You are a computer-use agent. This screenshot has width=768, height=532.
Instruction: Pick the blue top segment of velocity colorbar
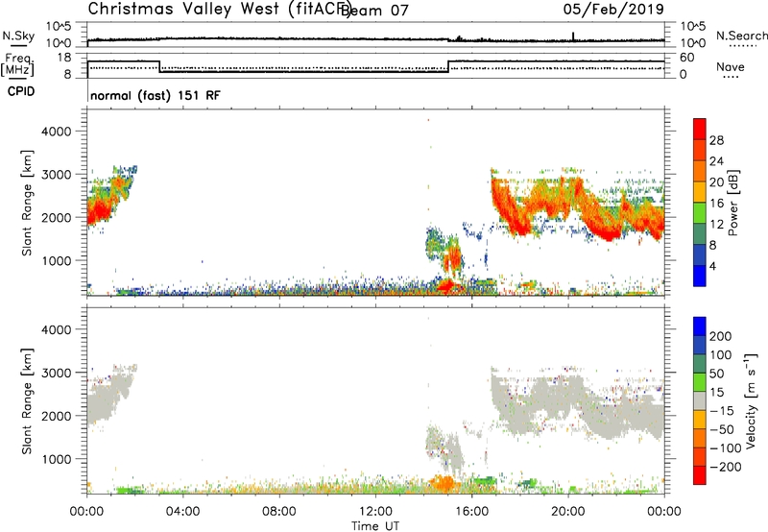(700, 326)
